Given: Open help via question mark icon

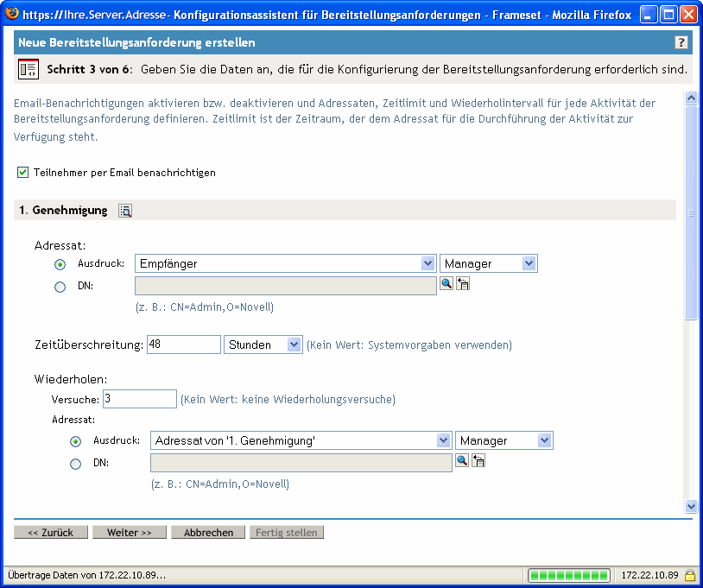Looking at the screenshot, I should [x=681, y=42].
